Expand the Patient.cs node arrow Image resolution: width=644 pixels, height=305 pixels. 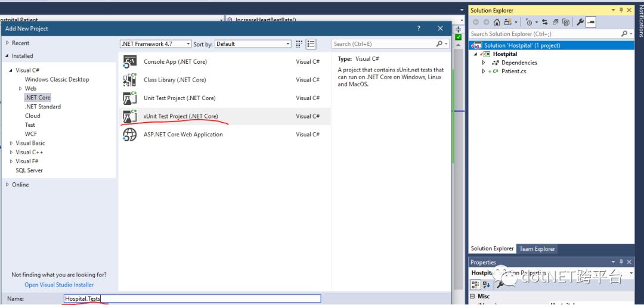pos(484,71)
